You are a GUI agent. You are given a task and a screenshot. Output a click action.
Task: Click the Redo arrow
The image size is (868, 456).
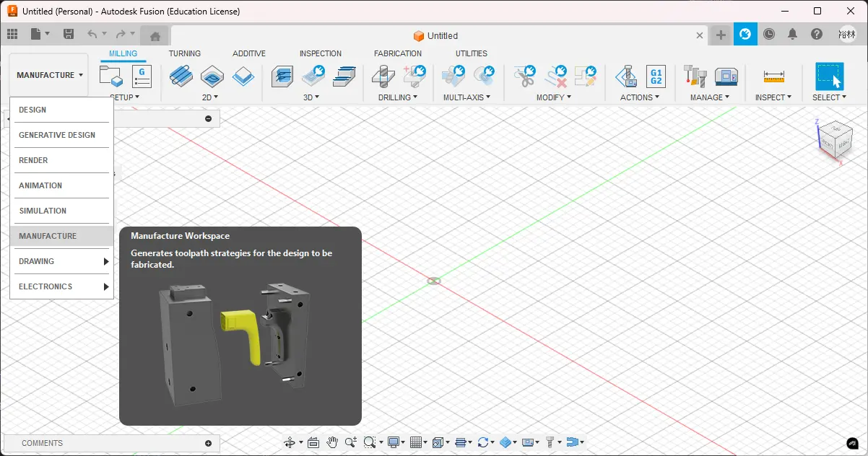tap(121, 34)
